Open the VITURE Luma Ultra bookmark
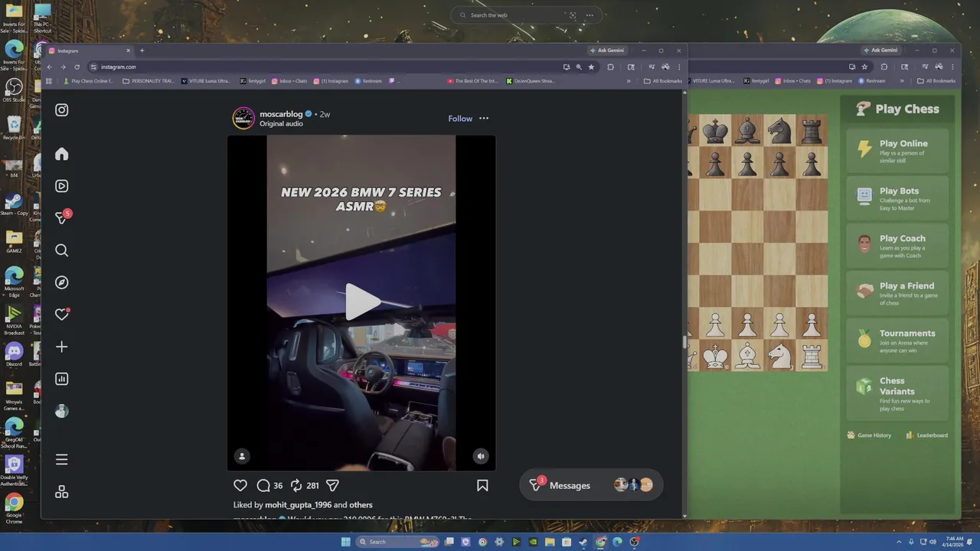The image size is (980, 551). click(x=206, y=80)
